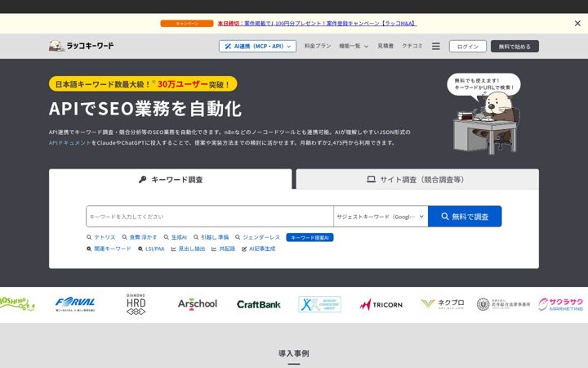
Task: Switch to the サイト調査（競合調査等）tab
Action: coord(417,179)
